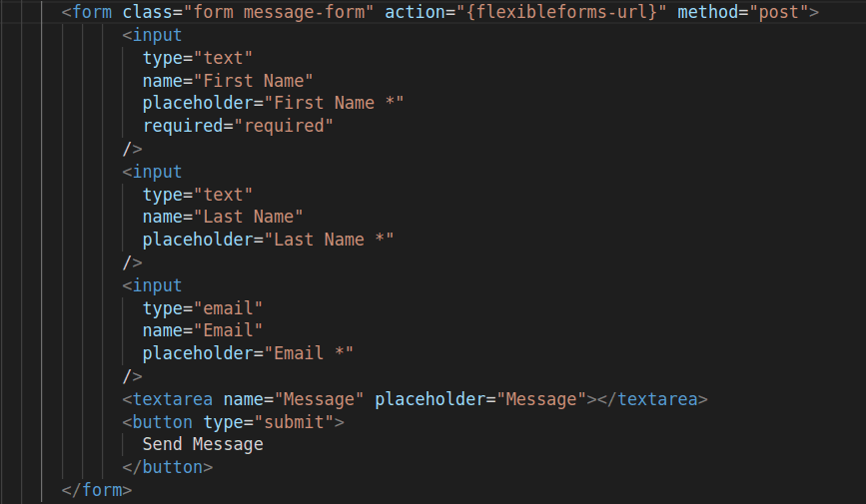Click the textarea placeholder "Message" value
Viewport: 866px width, 504px height.
(541, 399)
